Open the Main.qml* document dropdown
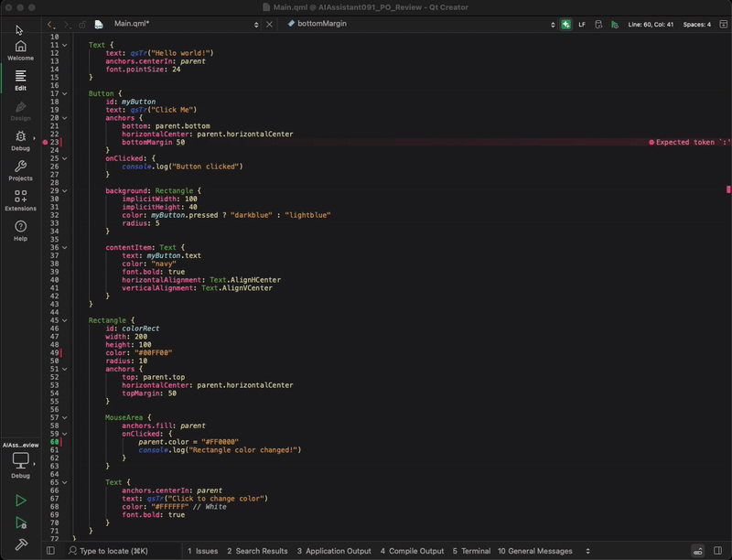The width and height of the screenshot is (732, 560). [135, 26]
